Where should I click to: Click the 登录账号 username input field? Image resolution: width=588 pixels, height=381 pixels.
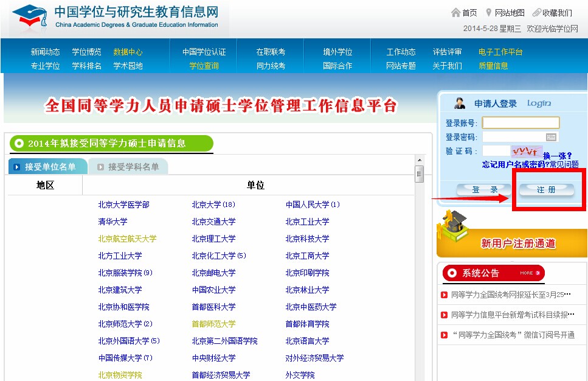521,123
